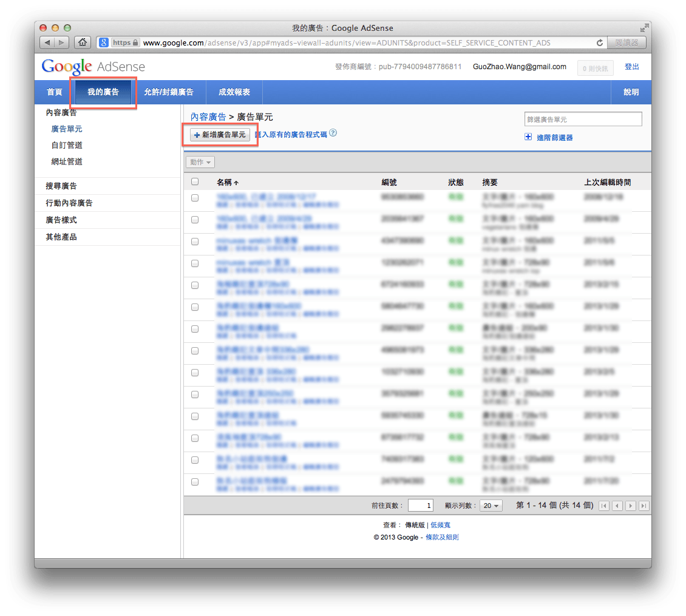This screenshot has height=616, width=686.
Task: Click the 新增廣告單元 button
Action: tap(220, 135)
